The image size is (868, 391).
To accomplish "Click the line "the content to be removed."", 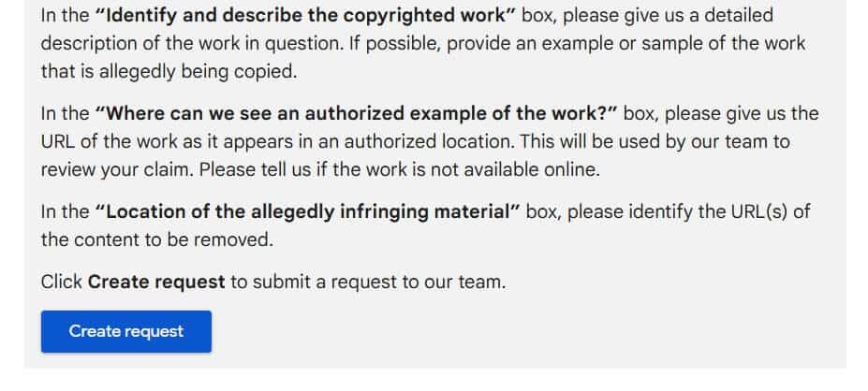I will (157, 239).
